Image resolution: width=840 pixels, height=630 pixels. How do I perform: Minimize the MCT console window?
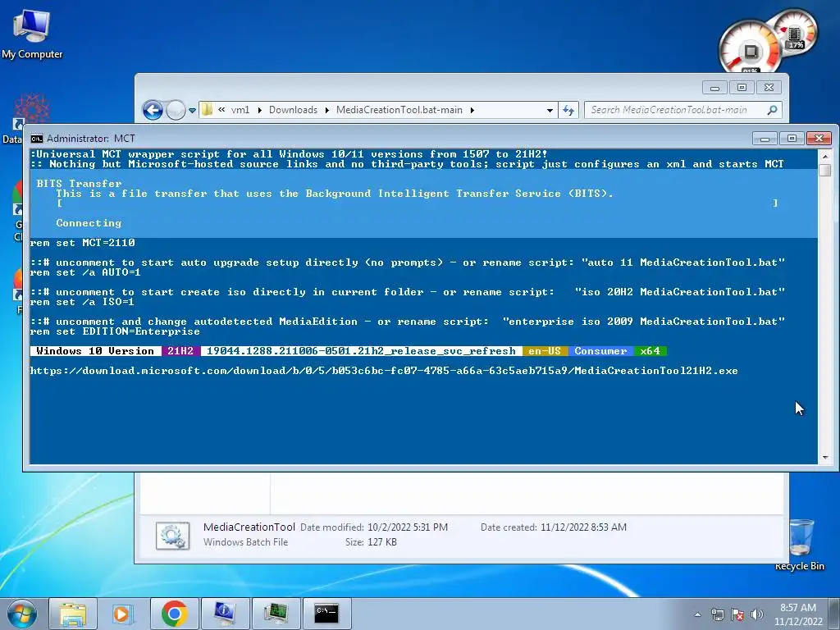[765, 139]
